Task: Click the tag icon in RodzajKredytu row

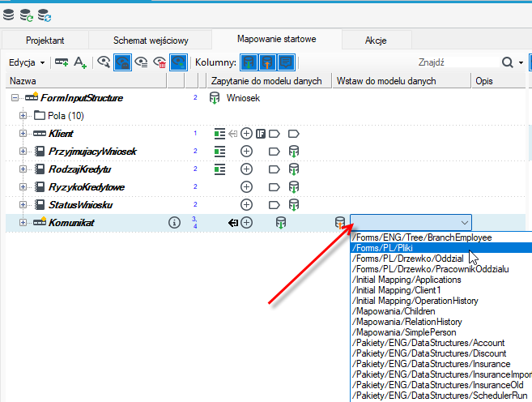Action: click(x=275, y=169)
